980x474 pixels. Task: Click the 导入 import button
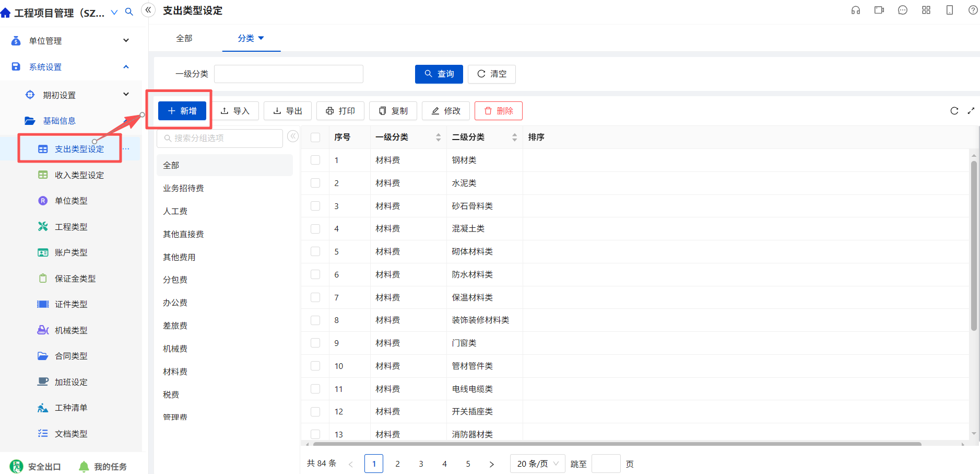coord(235,111)
